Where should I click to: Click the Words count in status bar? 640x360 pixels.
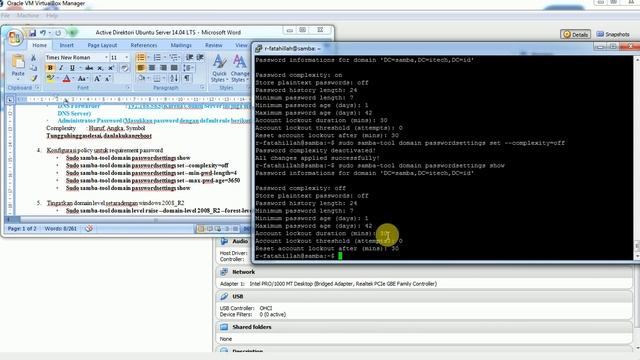pos(60,229)
